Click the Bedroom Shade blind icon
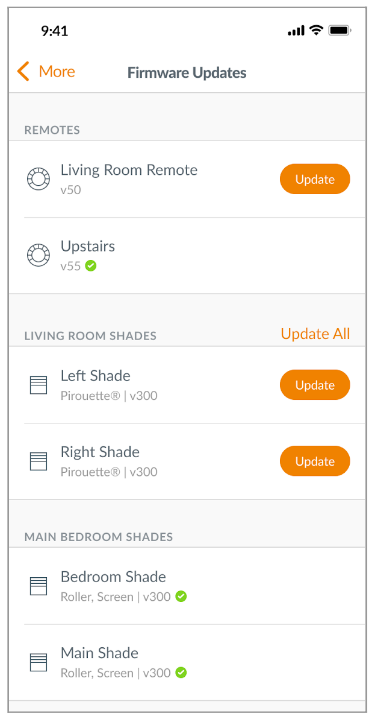Screen dimensions: 372x718 (38, 586)
